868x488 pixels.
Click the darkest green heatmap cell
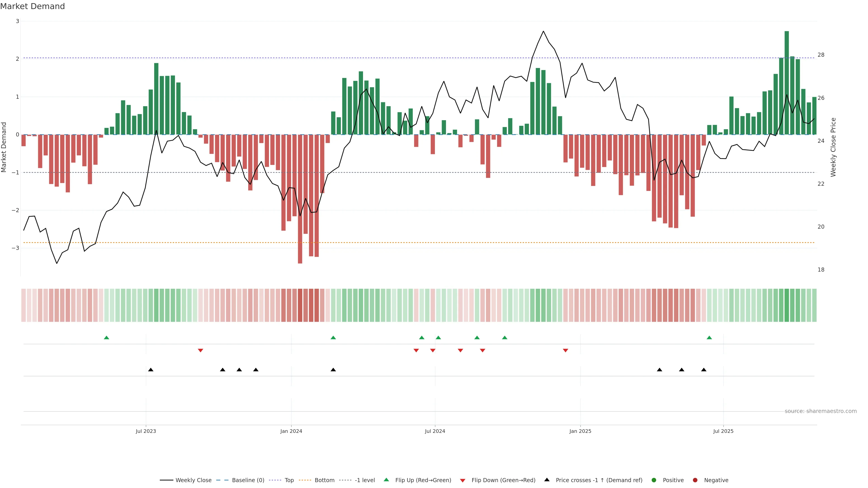pos(787,305)
